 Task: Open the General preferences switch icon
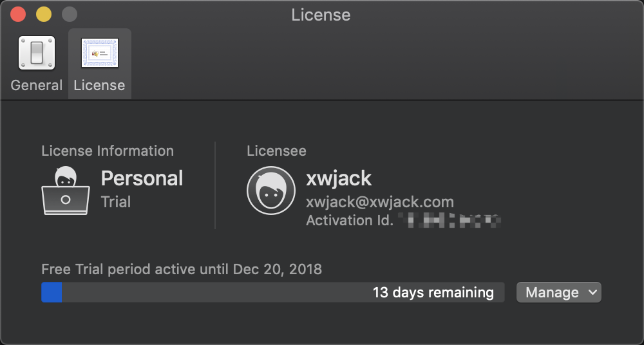pos(37,53)
